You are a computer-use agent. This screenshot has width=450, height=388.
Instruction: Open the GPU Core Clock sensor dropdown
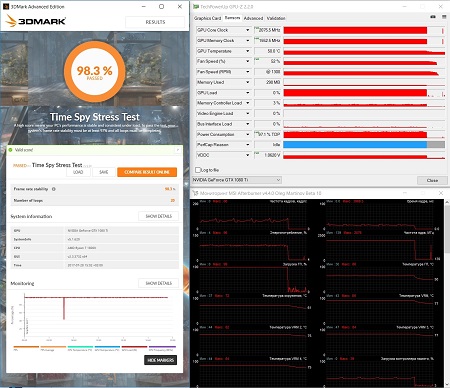(x=247, y=30)
